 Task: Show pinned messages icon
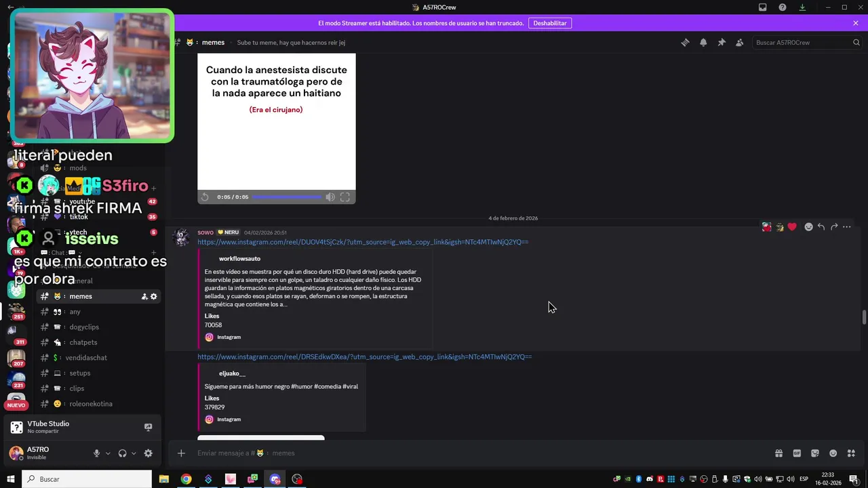coord(722,42)
